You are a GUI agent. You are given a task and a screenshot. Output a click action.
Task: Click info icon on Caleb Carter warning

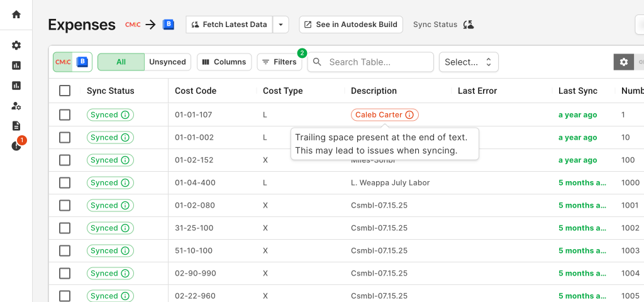pos(409,115)
